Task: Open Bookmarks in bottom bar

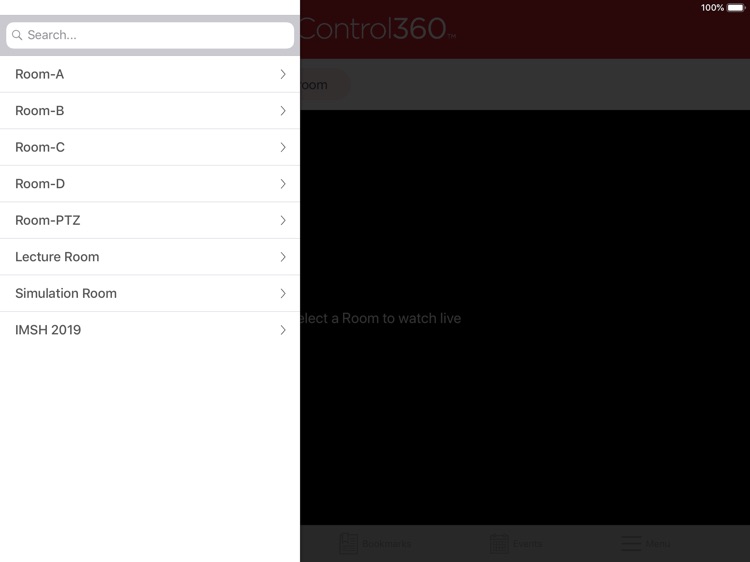Action: [375, 543]
